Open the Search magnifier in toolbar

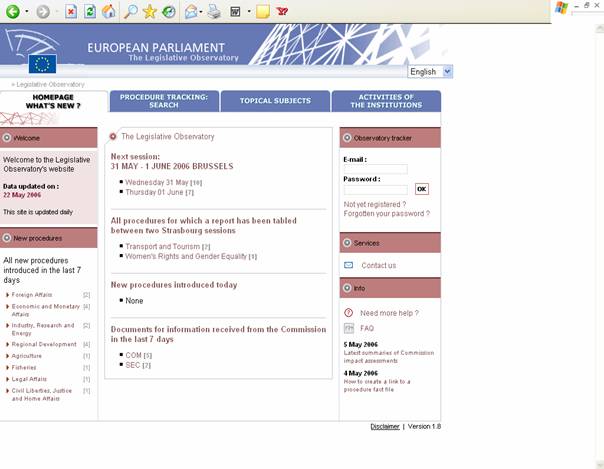(131, 12)
